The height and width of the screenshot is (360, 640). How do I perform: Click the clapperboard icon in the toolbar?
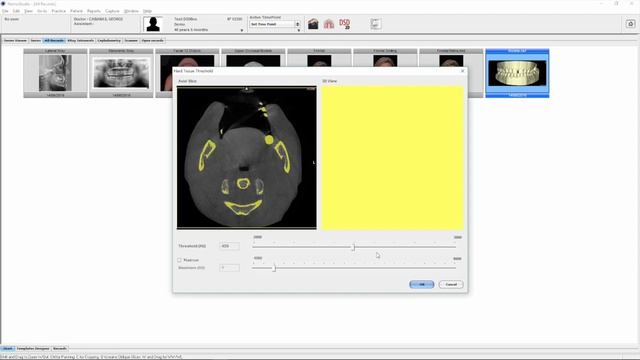click(x=313, y=24)
